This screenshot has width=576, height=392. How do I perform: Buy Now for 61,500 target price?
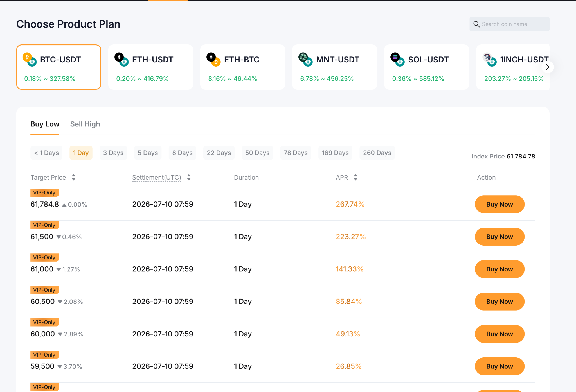[499, 237]
